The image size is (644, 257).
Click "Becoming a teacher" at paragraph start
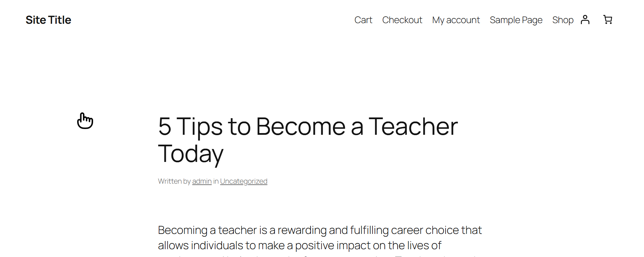(207, 230)
